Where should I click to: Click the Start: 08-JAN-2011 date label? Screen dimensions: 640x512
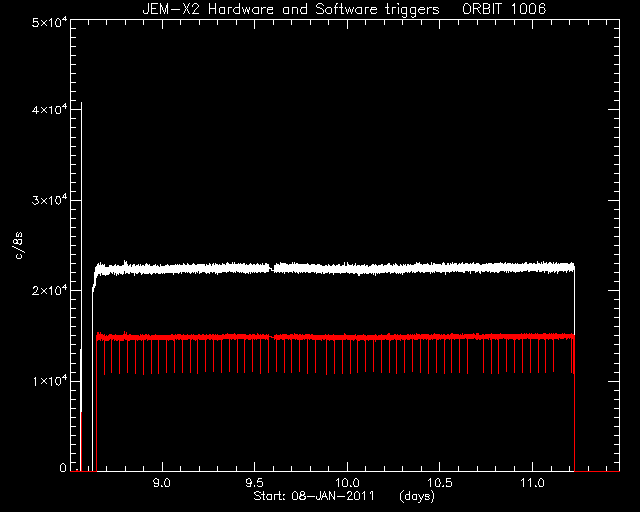[x=314, y=496]
